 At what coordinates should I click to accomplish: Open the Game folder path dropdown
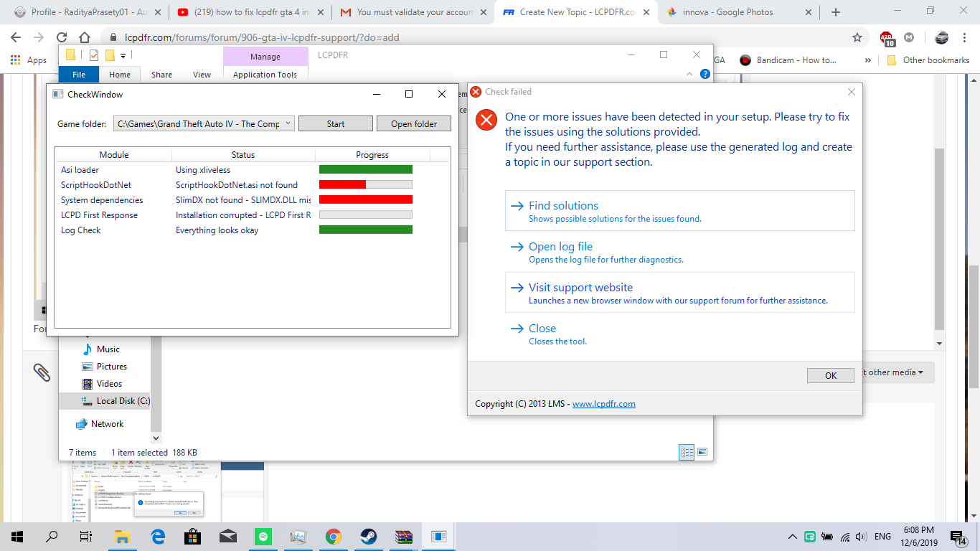[288, 123]
